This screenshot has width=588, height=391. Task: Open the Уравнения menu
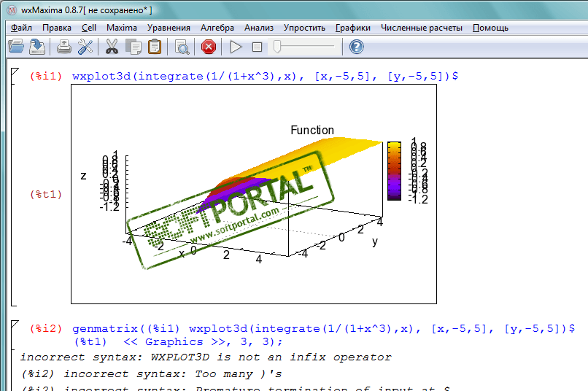click(169, 28)
